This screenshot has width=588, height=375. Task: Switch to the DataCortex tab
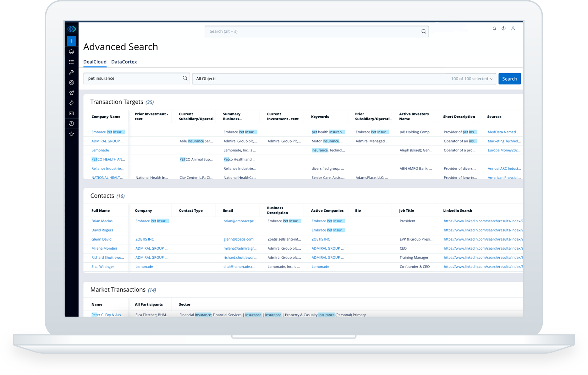124,62
